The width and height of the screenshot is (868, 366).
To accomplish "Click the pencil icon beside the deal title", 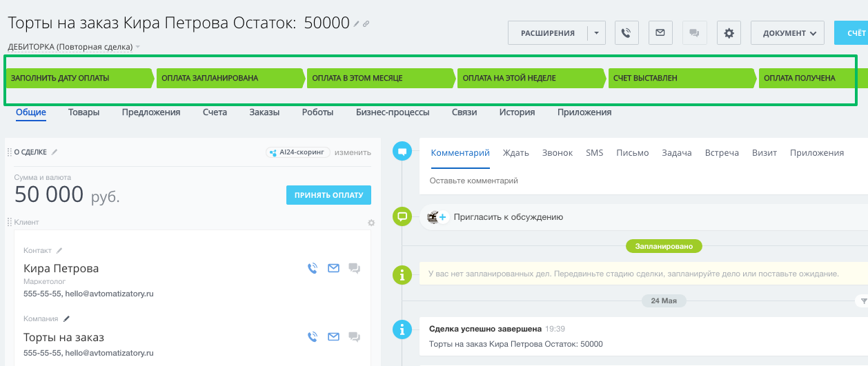I will (x=357, y=24).
